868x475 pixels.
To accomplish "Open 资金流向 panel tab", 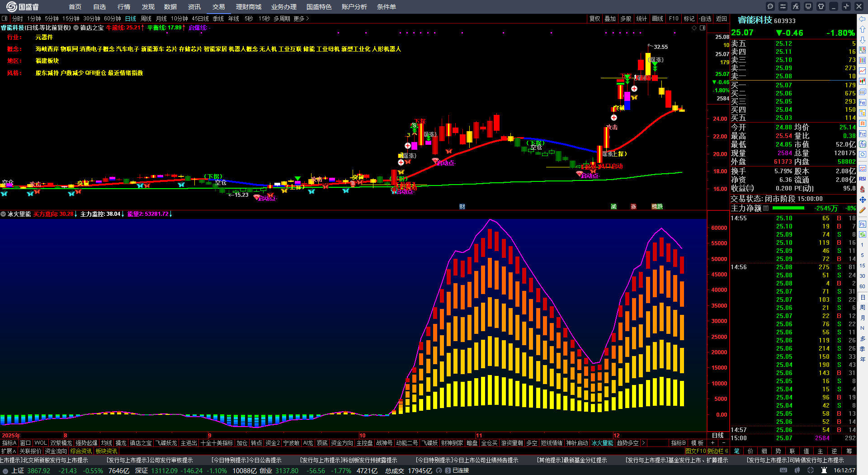I will [x=56, y=451].
